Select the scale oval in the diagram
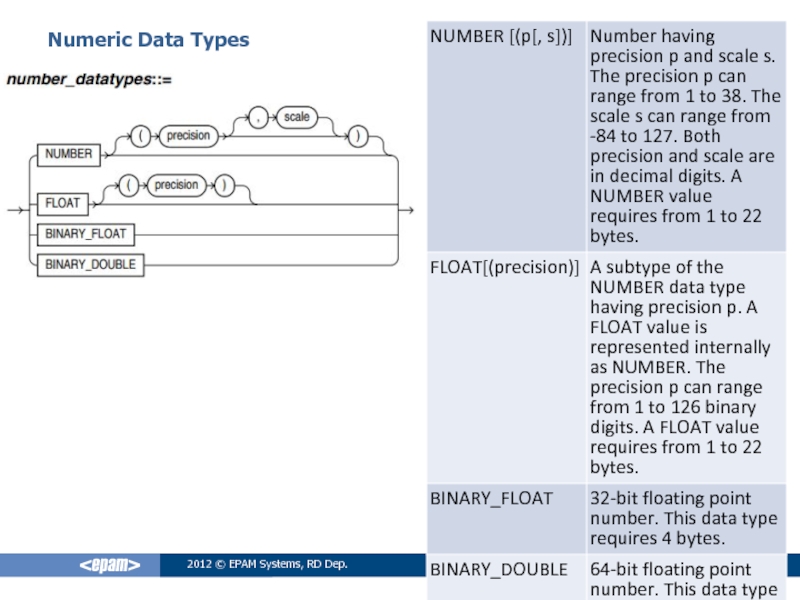This screenshot has height=600, width=800. (x=296, y=117)
